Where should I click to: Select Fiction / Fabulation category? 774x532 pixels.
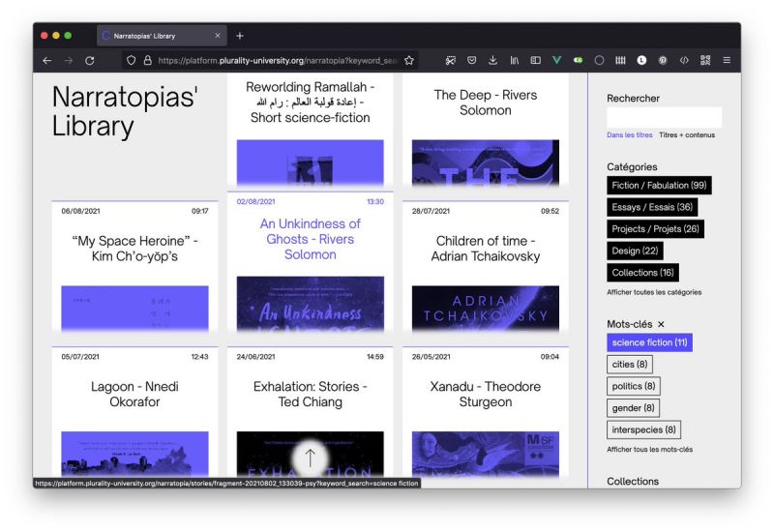(x=659, y=185)
